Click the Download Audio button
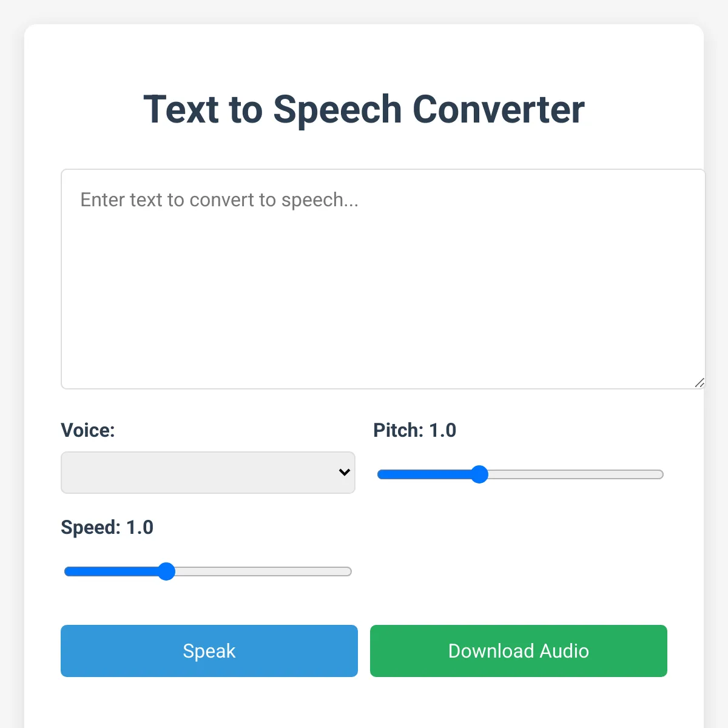Screen dimensions: 728x728 [519, 651]
